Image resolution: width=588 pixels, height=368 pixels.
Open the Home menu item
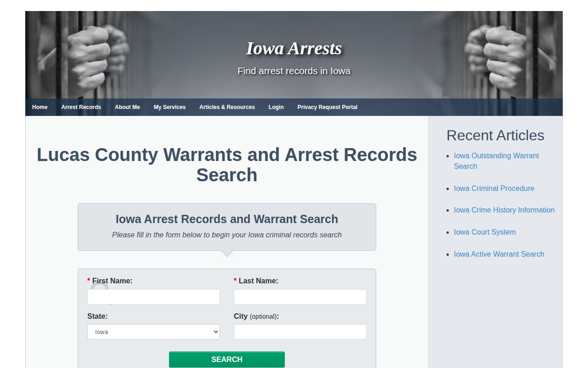click(x=40, y=107)
